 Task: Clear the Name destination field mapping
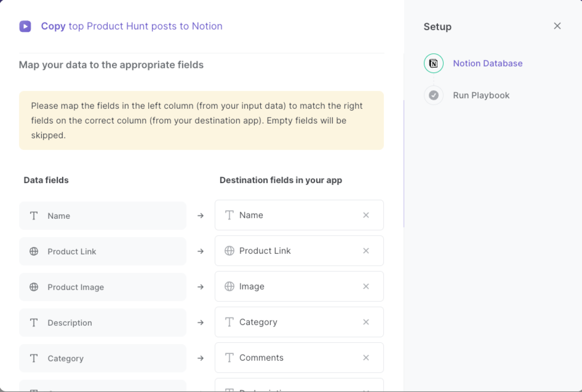pos(366,215)
